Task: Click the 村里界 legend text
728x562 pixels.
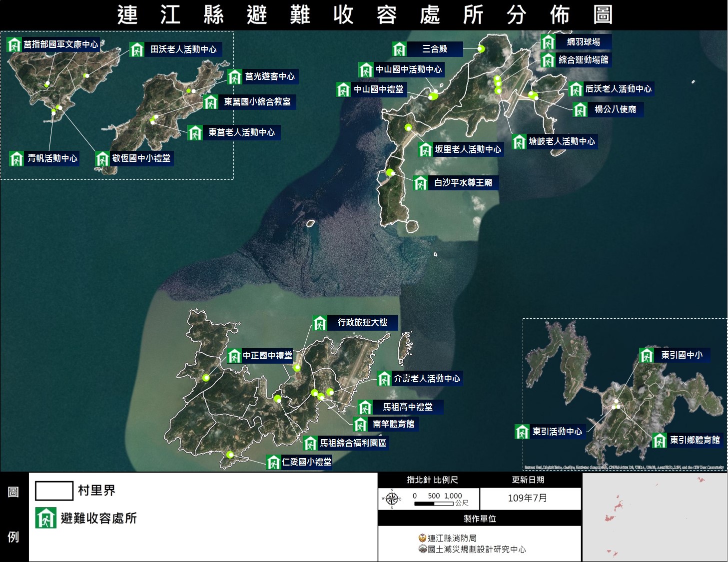Action: tap(96, 491)
